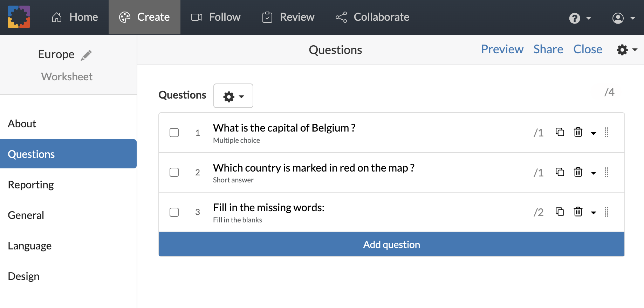Viewport: 644px width, 308px height.
Task: Click the Preview link
Action: (502, 49)
